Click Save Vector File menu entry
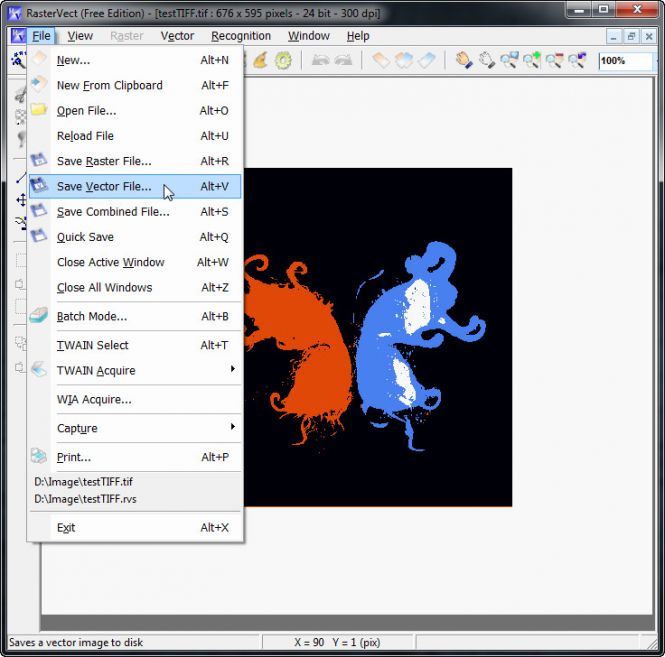665x657 pixels. [x=104, y=186]
